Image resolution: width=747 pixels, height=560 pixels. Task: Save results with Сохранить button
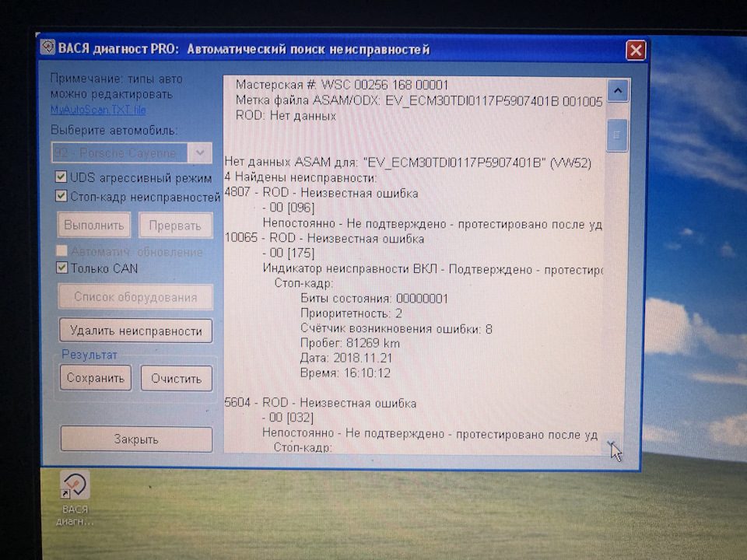pos(95,378)
